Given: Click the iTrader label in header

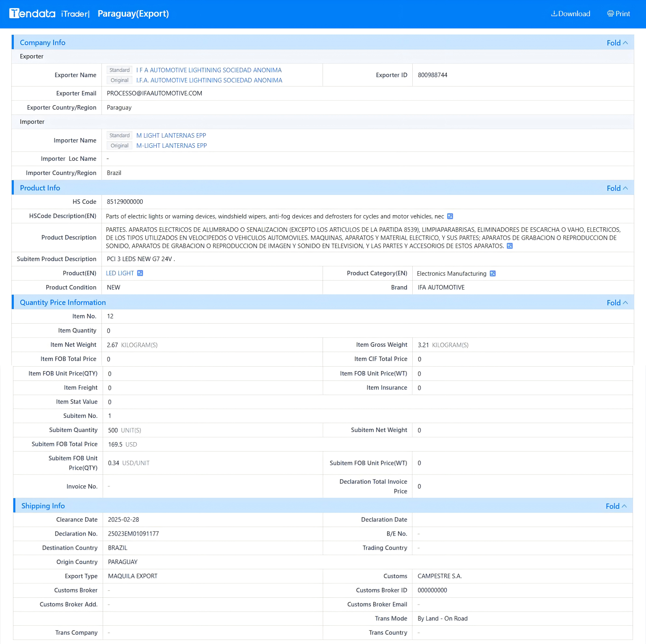Looking at the screenshot, I should click(75, 14).
